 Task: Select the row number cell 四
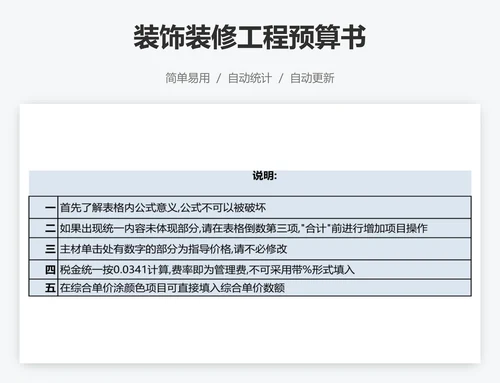[43, 270]
